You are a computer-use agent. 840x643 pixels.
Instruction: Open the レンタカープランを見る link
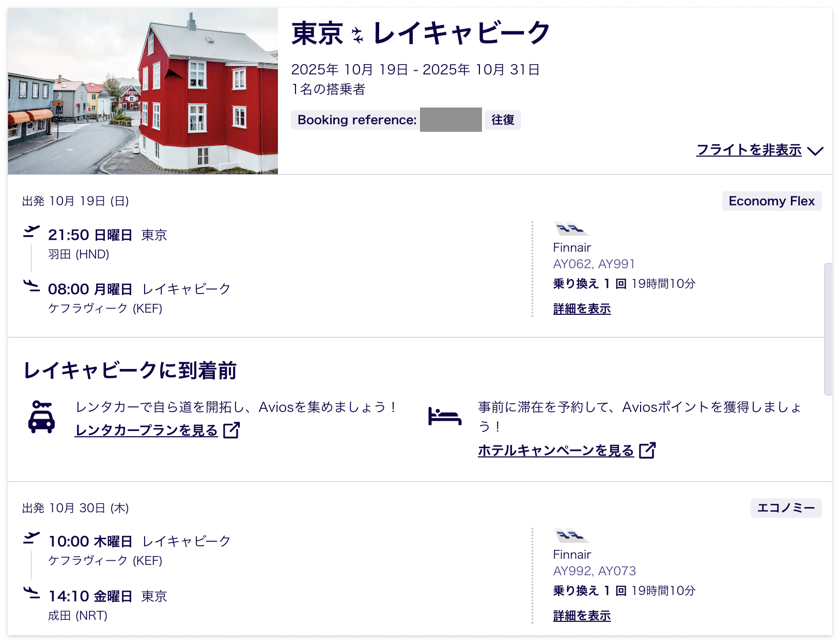point(146,430)
